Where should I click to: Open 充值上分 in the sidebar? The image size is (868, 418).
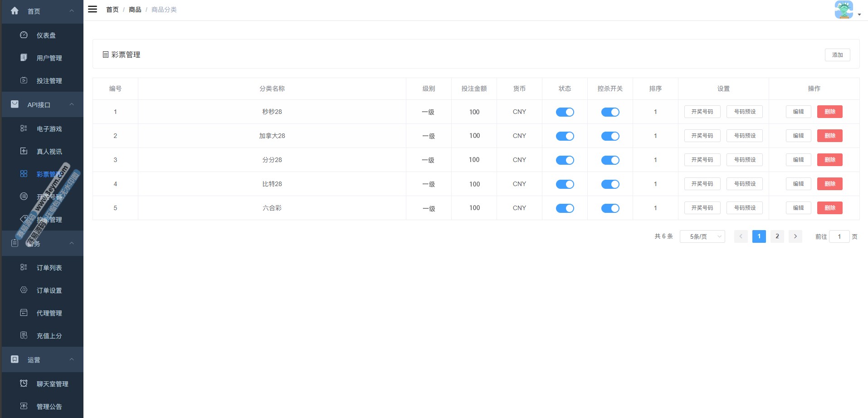49,336
